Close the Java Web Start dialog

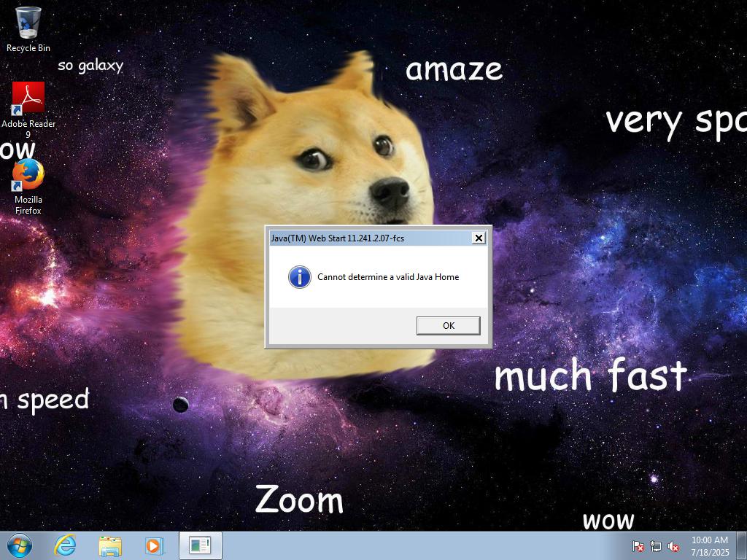(x=479, y=238)
